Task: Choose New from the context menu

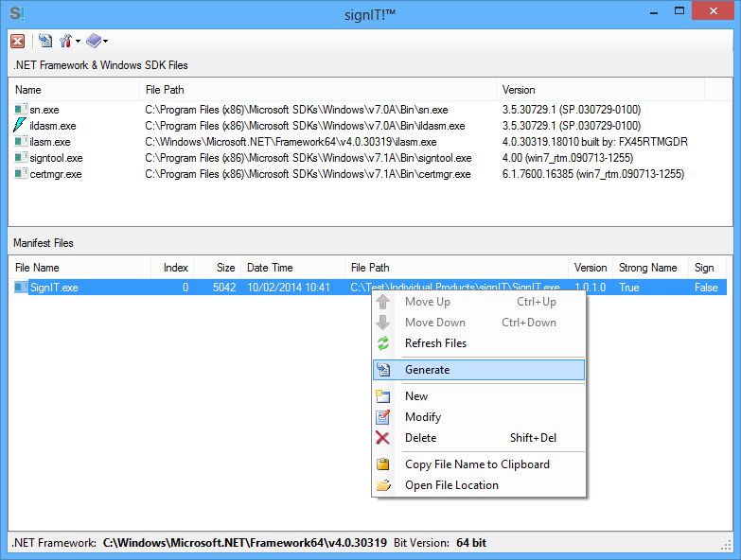Action: (x=416, y=396)
